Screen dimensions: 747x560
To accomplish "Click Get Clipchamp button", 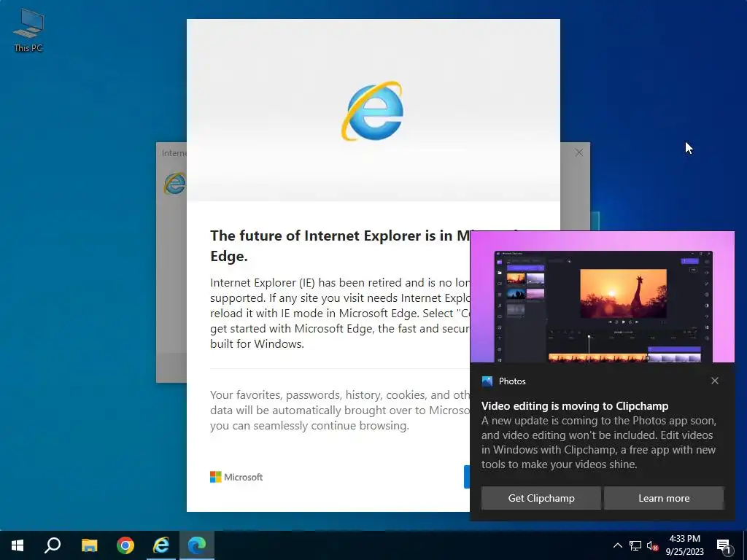I will (541, 498).
